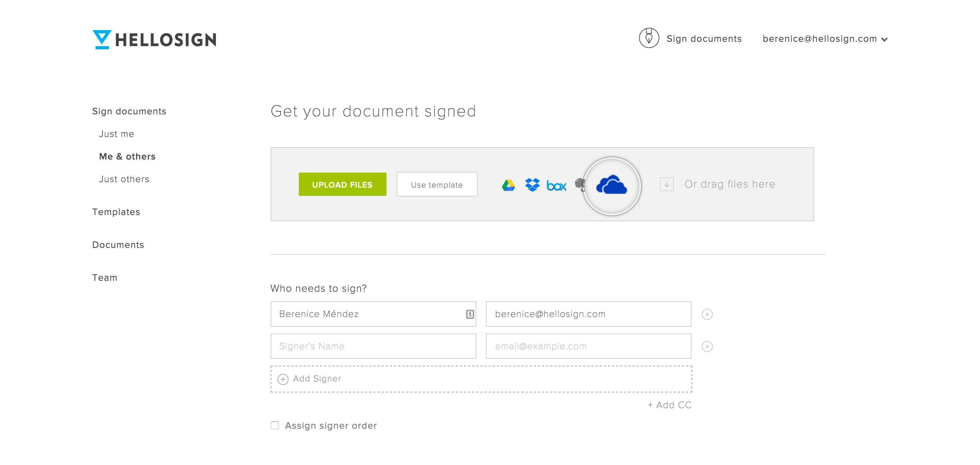This screenshot has height=465, width=980.
Task: Select the Just others signing option
Action: 123,179
